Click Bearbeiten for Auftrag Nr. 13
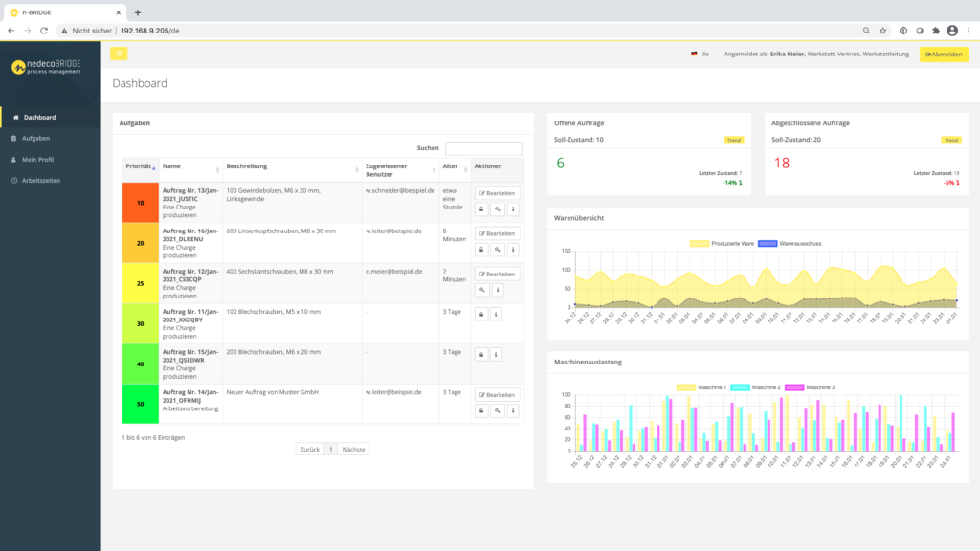 pos(497,193)
